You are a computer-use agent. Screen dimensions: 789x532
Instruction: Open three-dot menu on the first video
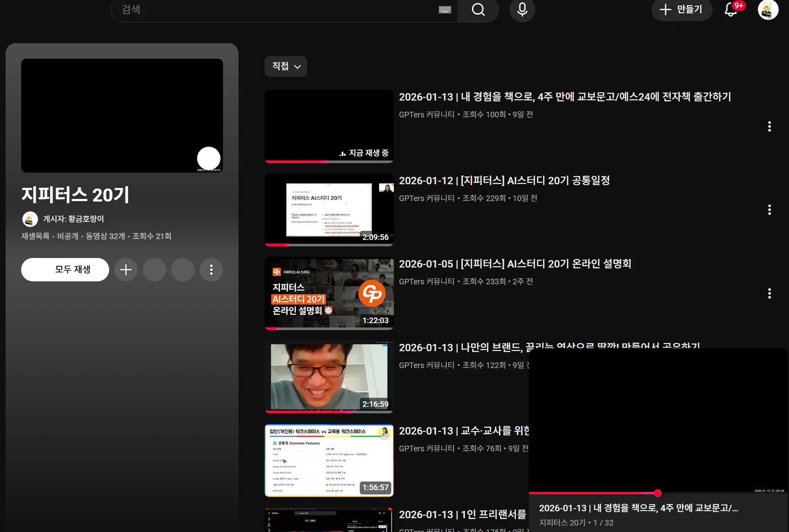click(769, 126)
